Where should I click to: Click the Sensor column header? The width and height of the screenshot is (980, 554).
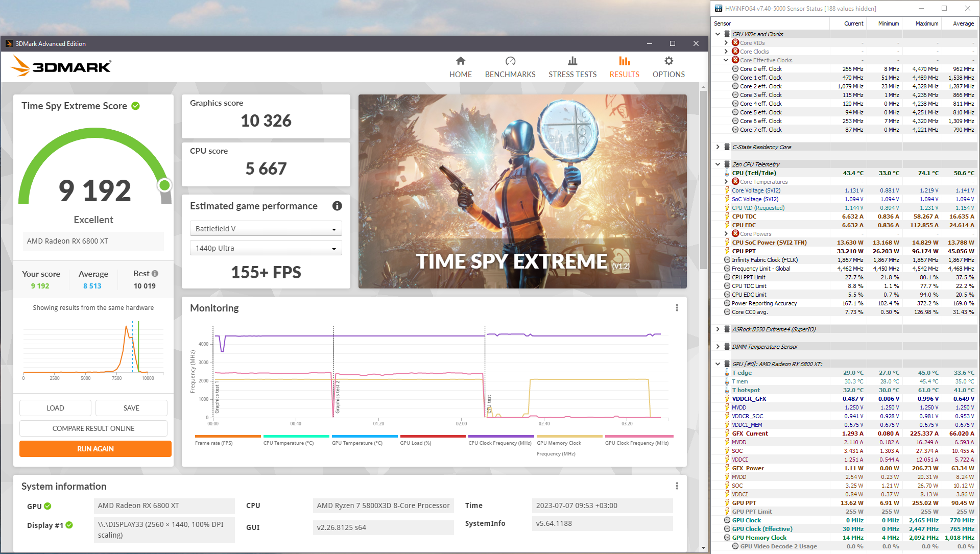pos(770,23)
